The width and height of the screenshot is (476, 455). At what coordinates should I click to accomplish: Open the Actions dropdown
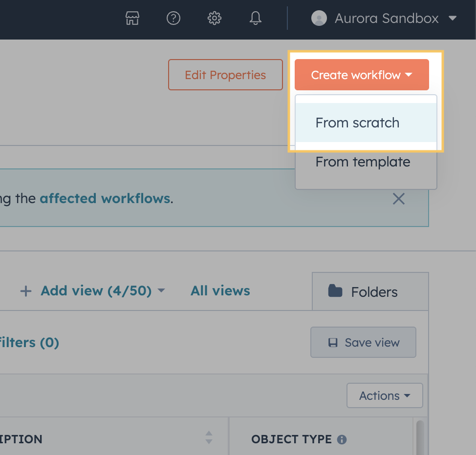click(x=385, y=395)
